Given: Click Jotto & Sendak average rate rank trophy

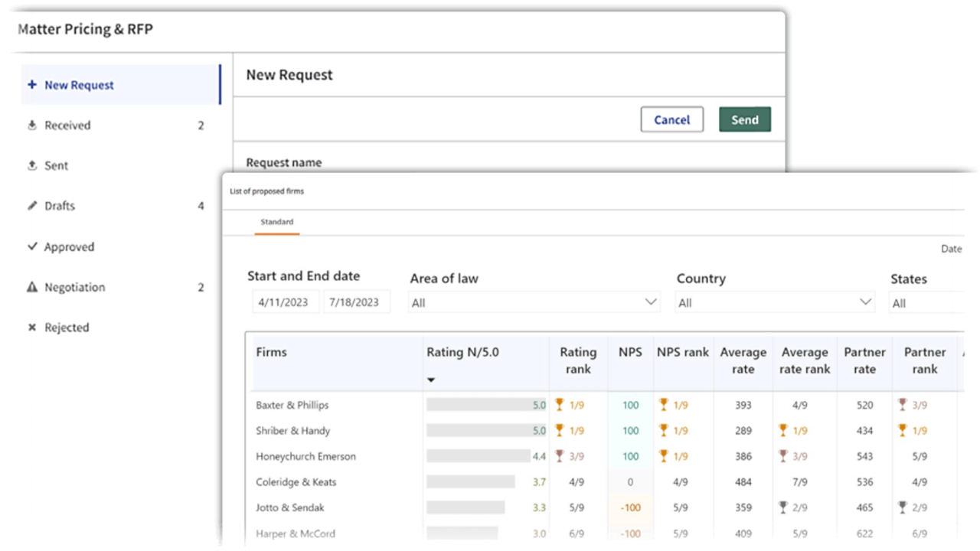Looking at the screenshot, I should (782, 507).
